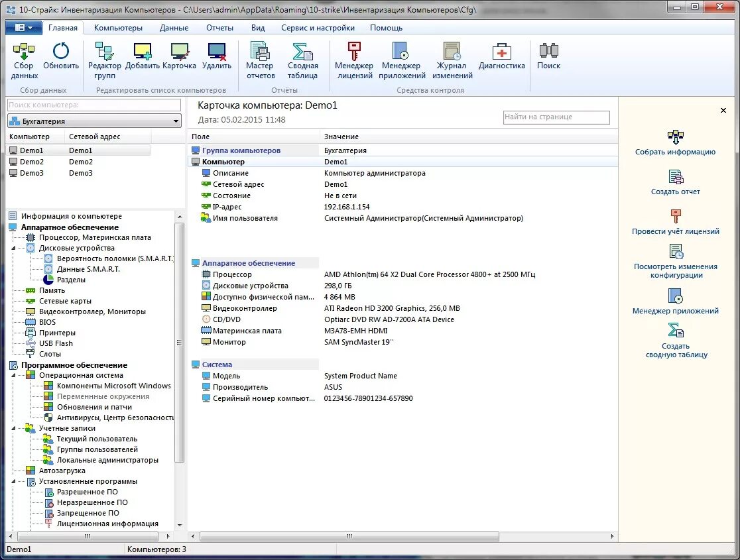Image resolution: width=740 pixels, height=560 pixels.
Task: Click the card view horizontal scrollbar
Action: [349, 536]
